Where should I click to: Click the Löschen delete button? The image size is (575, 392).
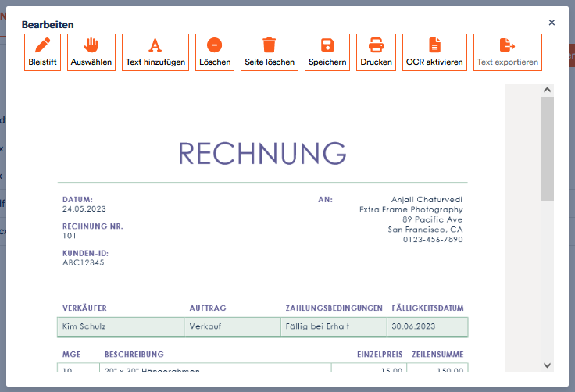coord(215,52)
